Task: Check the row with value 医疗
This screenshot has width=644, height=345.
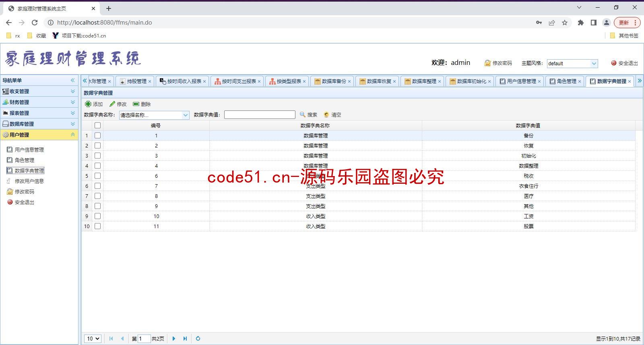Action: pos(97,196)
